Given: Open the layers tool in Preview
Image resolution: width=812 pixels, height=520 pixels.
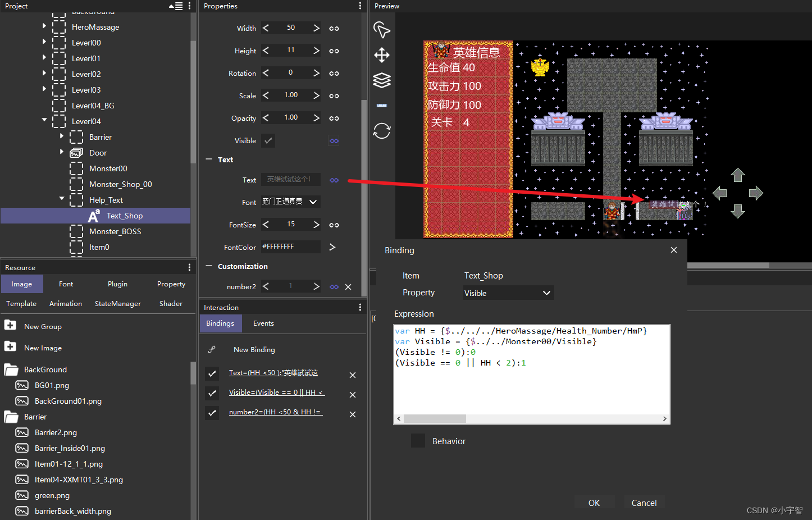Looking at the screenshot, I should coord(382,80).
